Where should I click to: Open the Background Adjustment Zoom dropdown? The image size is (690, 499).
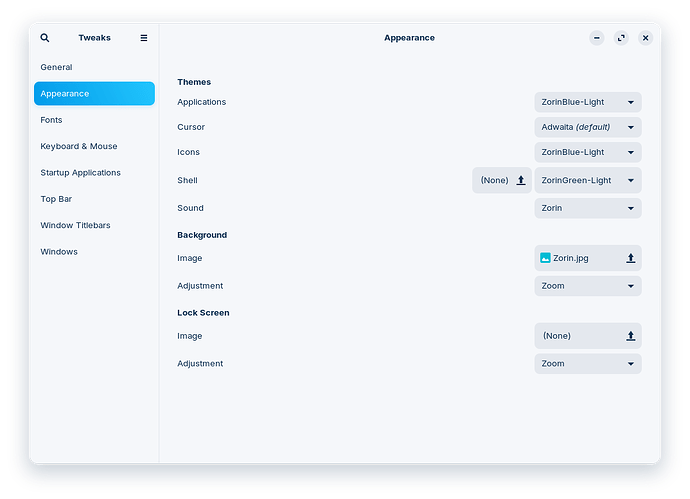click(x=588, y=286)
